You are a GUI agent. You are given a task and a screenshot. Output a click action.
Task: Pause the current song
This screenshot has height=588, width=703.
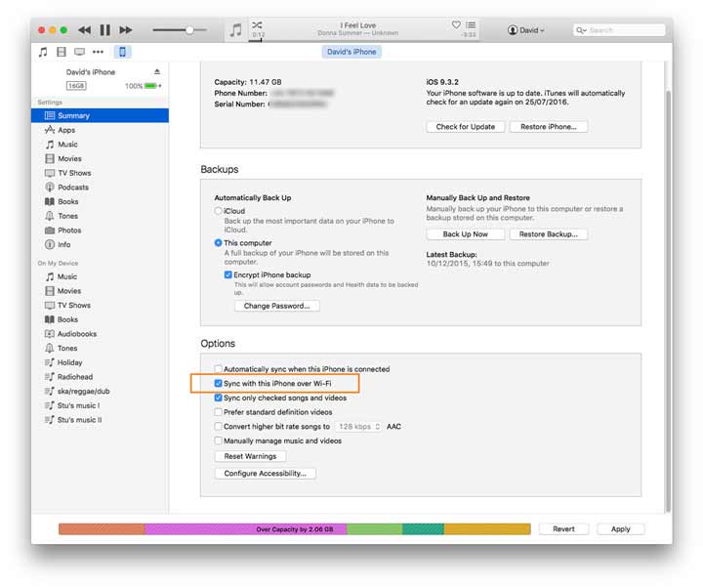104,30
